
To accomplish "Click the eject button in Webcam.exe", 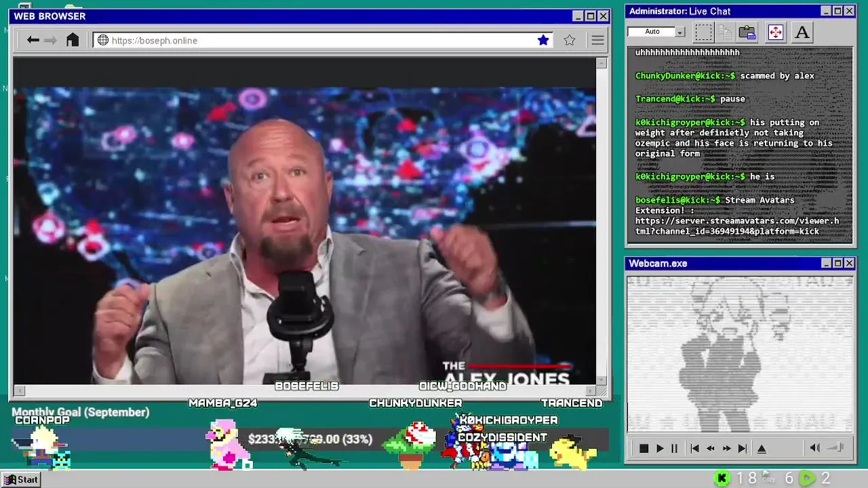I will (x=762, y=449).
